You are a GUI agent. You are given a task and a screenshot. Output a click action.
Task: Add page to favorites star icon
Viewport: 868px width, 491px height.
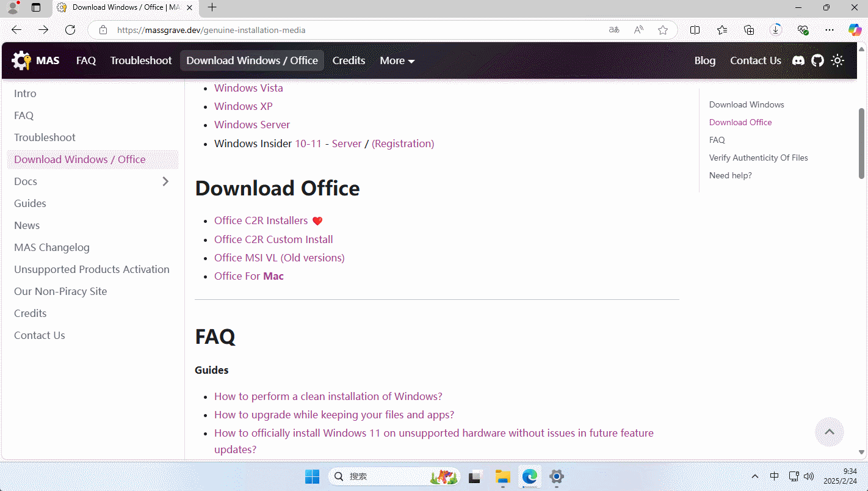[663, 30]
